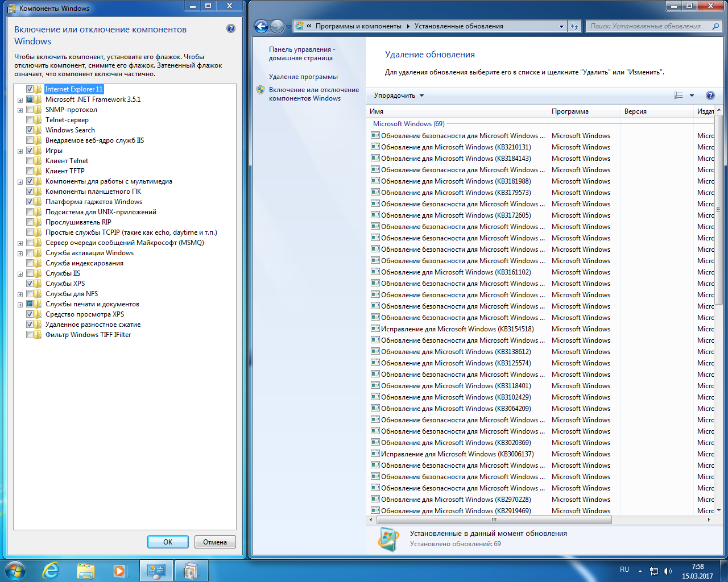
Task: Collapse the Microsoft Windows (69) group
Action: pos(408,123)
